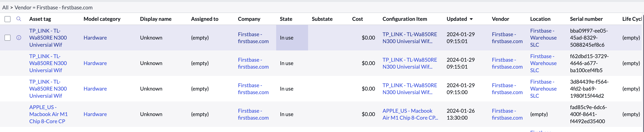Click the Firstbase - firstbase.com company link

pyautogui.click(x=253, y=38)
